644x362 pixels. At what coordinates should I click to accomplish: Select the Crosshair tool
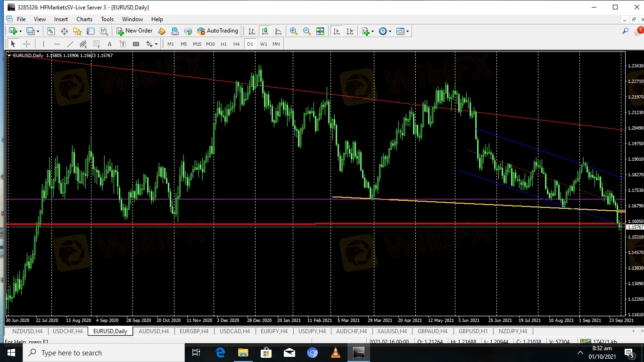coord(27,44)
